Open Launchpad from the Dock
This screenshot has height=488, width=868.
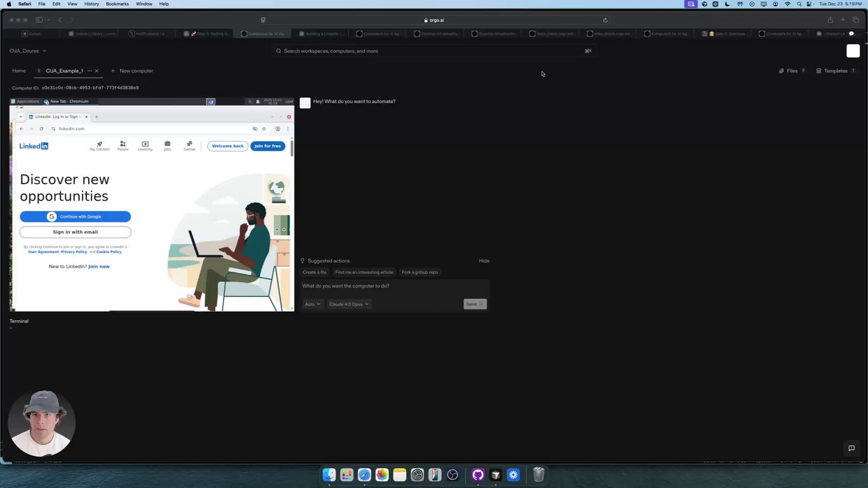tap(347, 475)
